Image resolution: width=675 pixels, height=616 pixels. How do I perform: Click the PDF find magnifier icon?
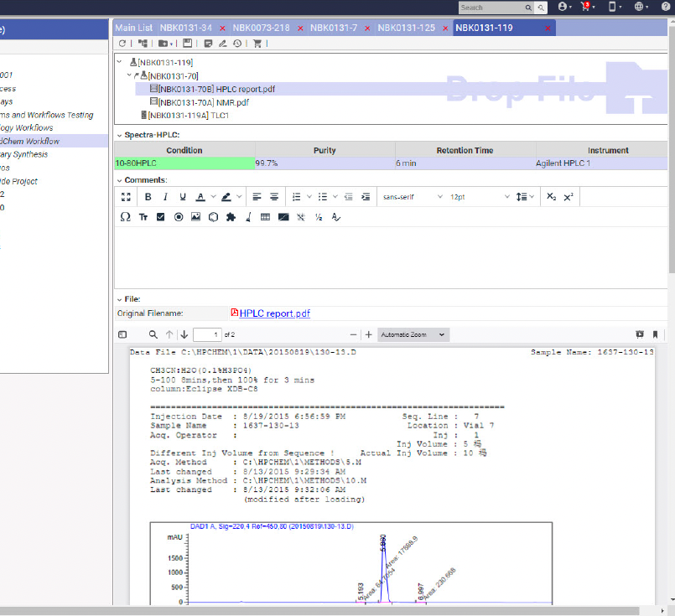(153, 334)
